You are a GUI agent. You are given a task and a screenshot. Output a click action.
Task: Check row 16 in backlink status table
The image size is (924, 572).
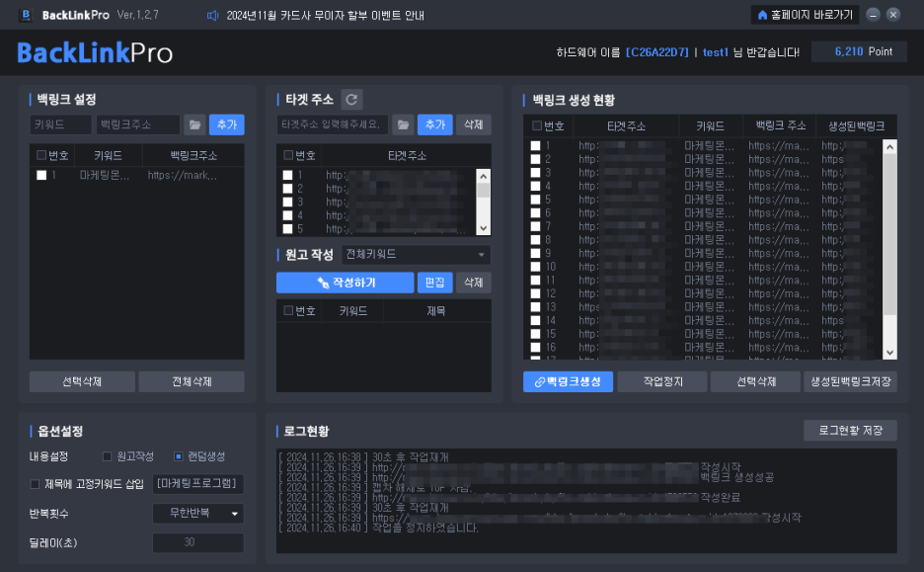coord(535,348)
